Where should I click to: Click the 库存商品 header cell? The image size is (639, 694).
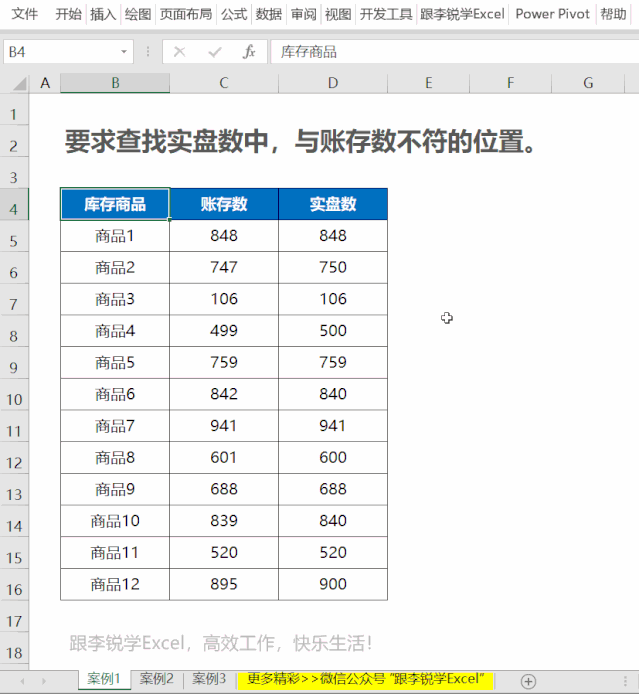(x=115, y=204)
